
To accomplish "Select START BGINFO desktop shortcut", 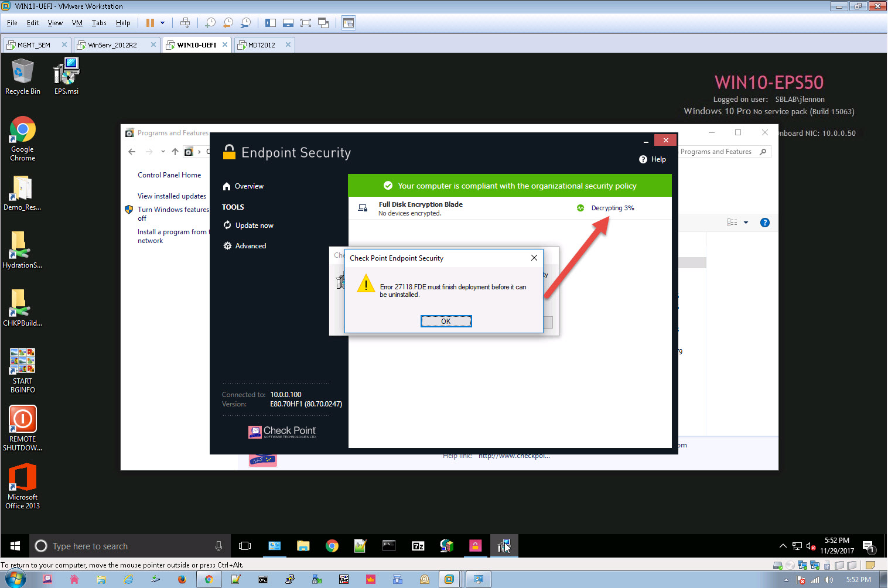I will 23,371.
